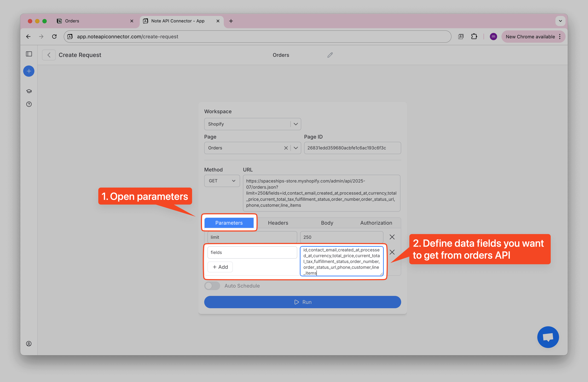
Task: Click the account profile icon in sidebar
Action: coord(29,343)
